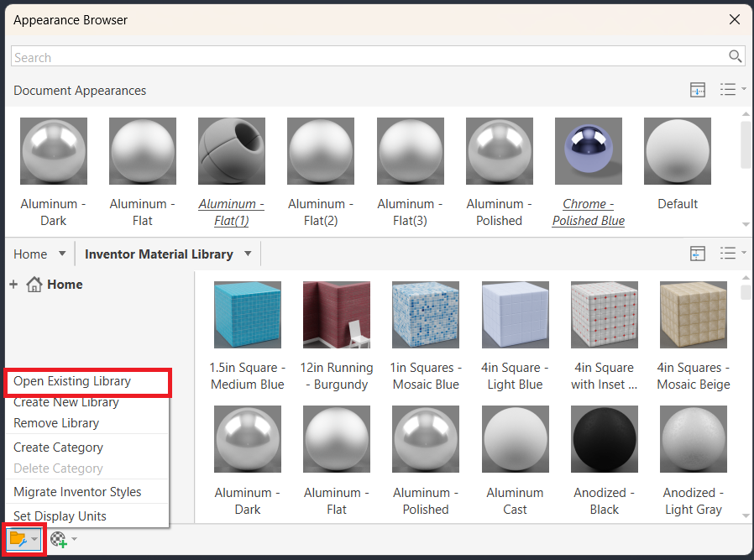Select the Chrome - Polished Blue document appearance
754x560 pixels.
click(588, 172)
